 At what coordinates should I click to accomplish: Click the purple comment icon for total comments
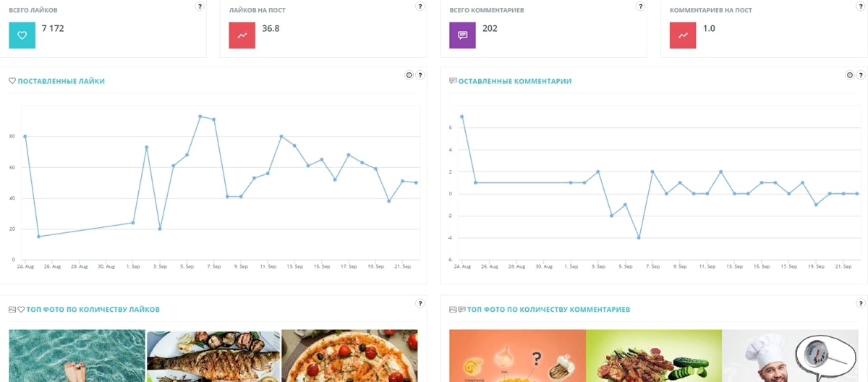tap(462, 35)
